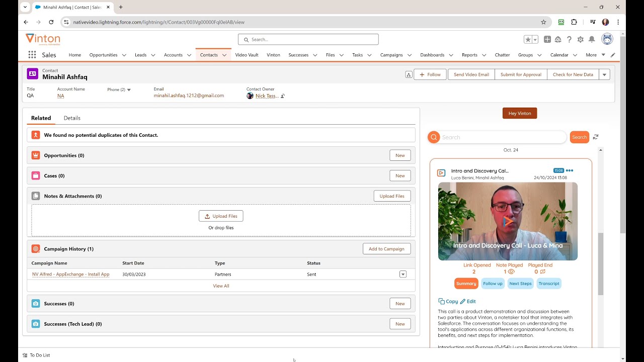Click the Campaign History icon
The width and height of the screenshot is (644, 362).
pos(36,249)
